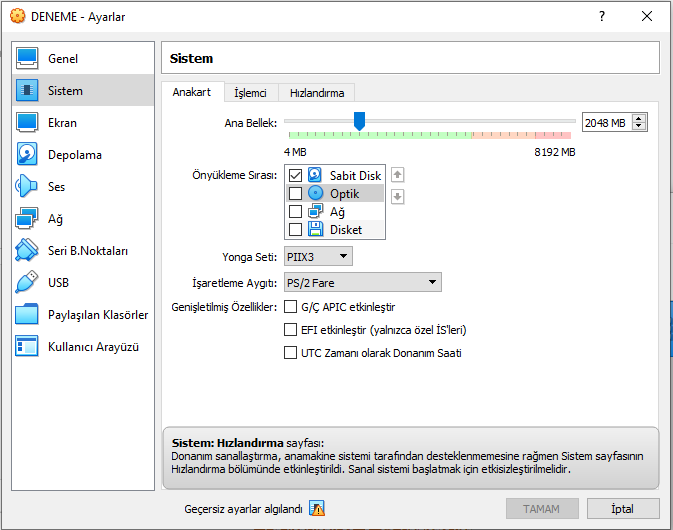Click the Sabit Disk row label
The width and height of the screenshot is (673, 530).
pos(355,175)
